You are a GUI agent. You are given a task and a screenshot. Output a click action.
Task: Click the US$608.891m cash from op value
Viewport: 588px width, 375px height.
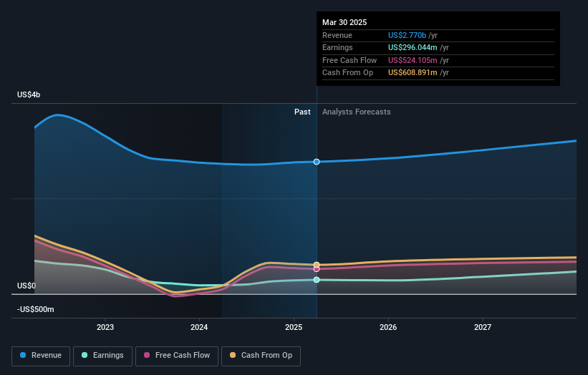click(413, 73)
